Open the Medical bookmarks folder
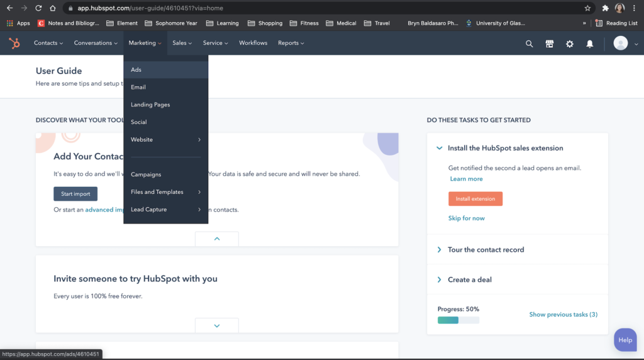This screenshot has height=360, width=644. click(x=341, y=23)
